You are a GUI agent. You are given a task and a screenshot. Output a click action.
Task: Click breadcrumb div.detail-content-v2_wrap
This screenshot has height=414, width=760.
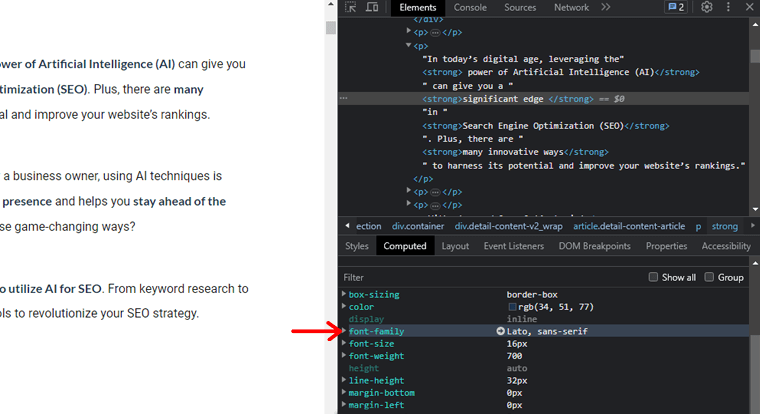click(x=508, y=226)
